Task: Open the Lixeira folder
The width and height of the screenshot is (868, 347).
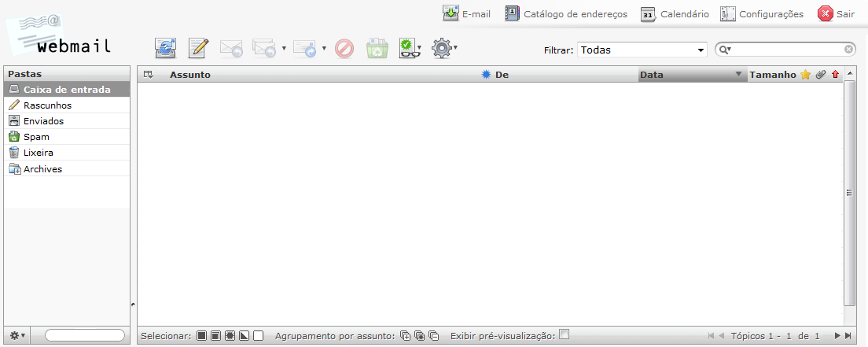Action: [x=38, y=153]
